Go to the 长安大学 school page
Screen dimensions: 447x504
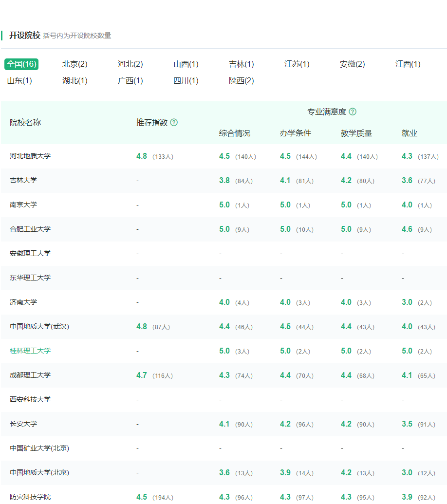click(x=23, y=424)
